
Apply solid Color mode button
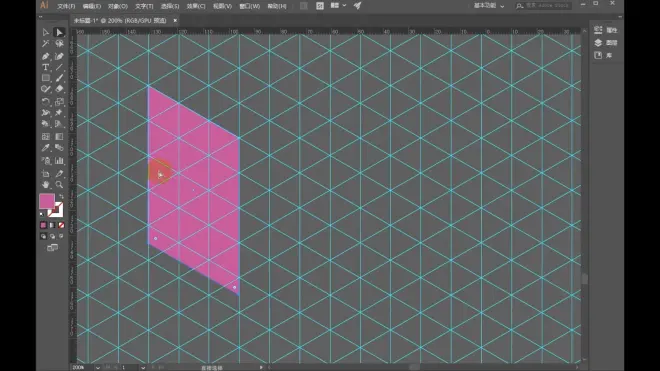click(43, 225)
